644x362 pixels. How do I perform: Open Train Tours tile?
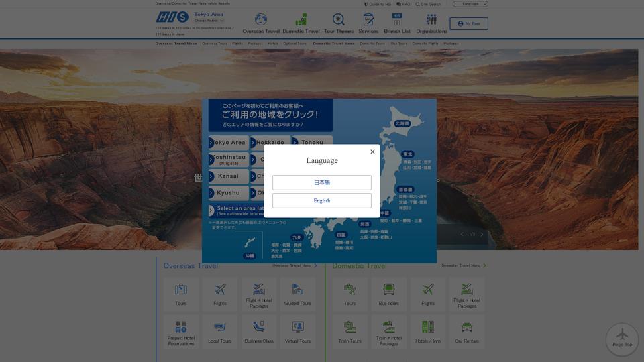(x=350, y=332)
